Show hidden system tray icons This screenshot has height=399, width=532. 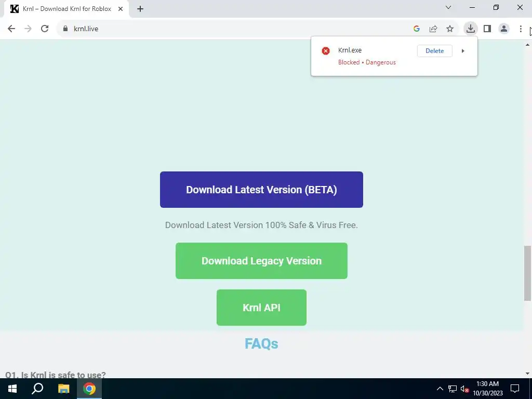coord(440,389)
